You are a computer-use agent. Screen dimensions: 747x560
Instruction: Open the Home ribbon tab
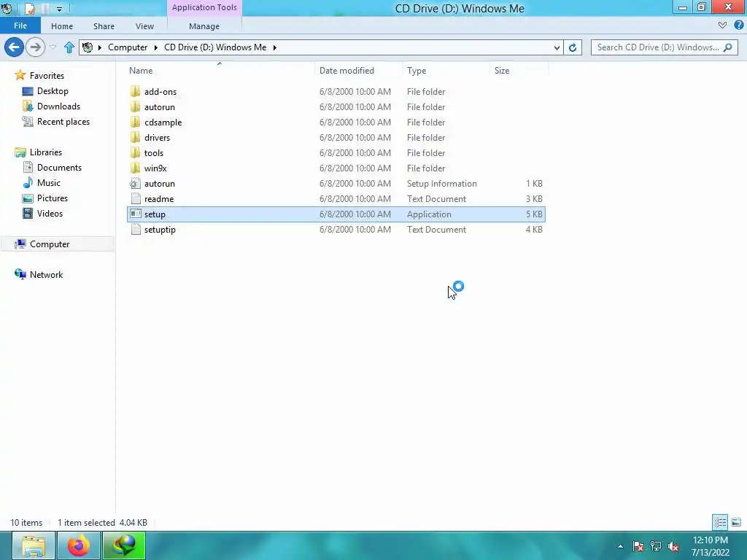(62, 26)
